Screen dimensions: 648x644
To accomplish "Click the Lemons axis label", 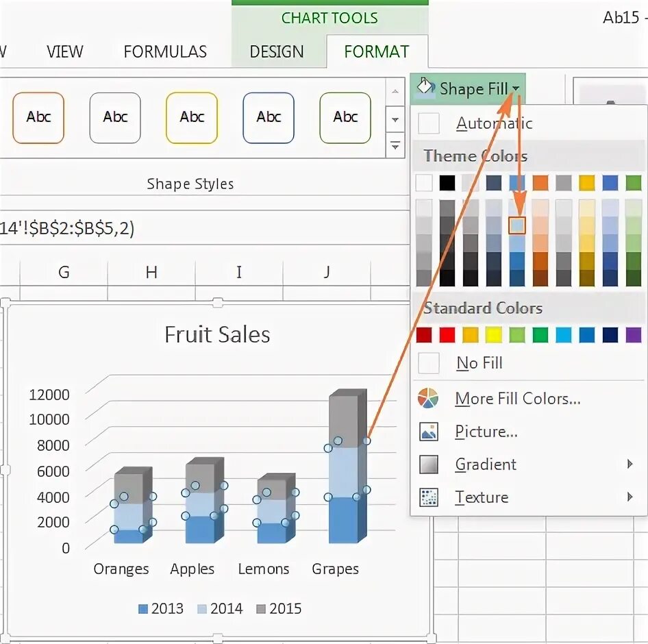I will click(x=264, y=569).
